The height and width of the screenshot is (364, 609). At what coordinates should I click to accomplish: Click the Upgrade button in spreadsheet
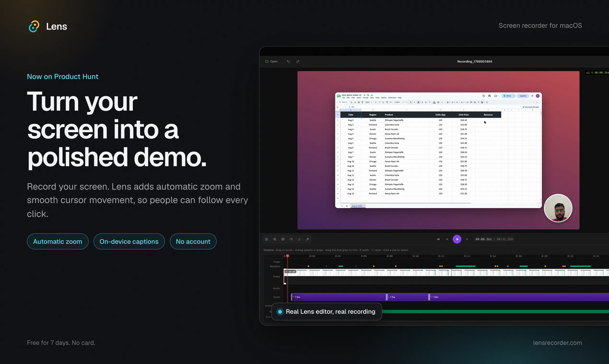[x=523, y=96]
